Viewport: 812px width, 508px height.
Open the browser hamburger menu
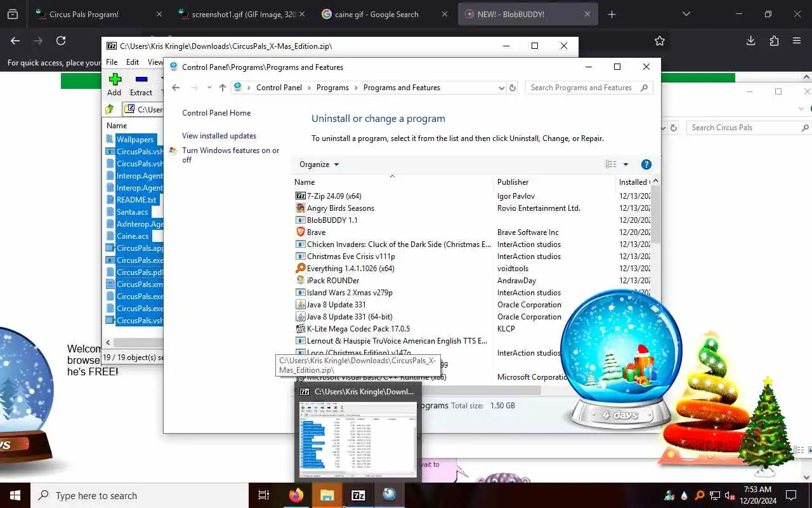(x=797, y=41)
